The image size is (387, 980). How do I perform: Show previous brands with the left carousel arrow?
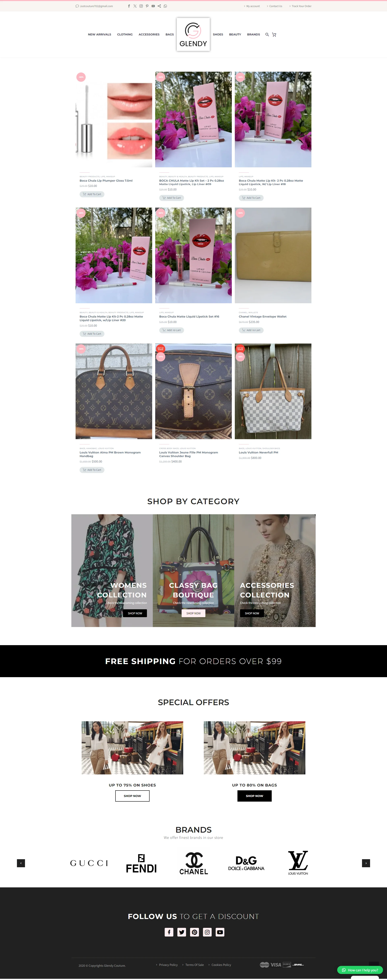coord(21,863)
